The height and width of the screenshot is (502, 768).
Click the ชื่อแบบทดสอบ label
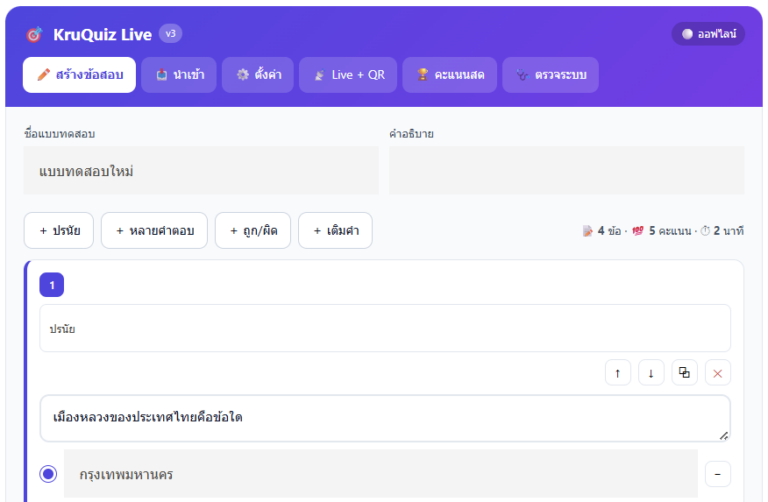[x=59, y=134]
